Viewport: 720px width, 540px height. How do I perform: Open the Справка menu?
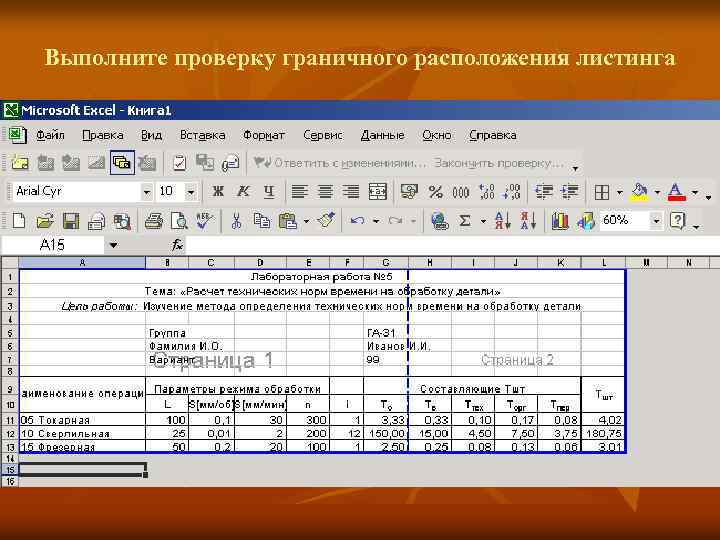tap(492, 135)
